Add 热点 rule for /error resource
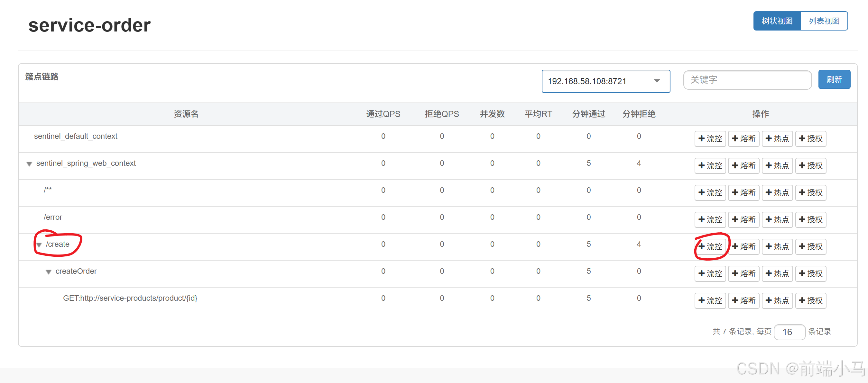The image size is (868, 383). pos(777,219)
